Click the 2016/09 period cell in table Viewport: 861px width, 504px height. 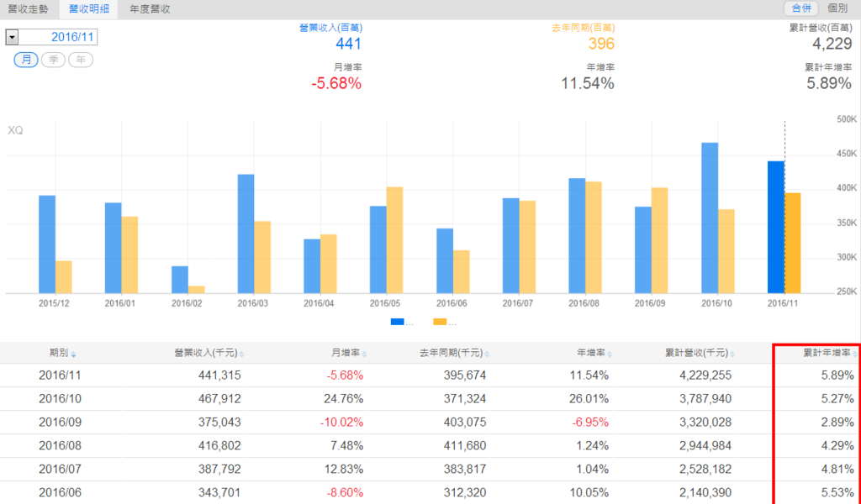[x=60, y=423]
